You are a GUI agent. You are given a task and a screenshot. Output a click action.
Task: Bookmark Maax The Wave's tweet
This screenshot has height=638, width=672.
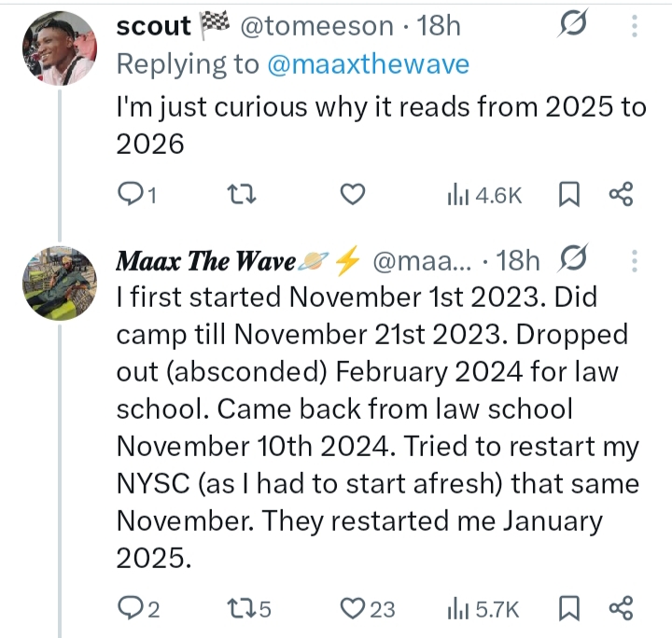pyautogui.click(x=569, y=609)
